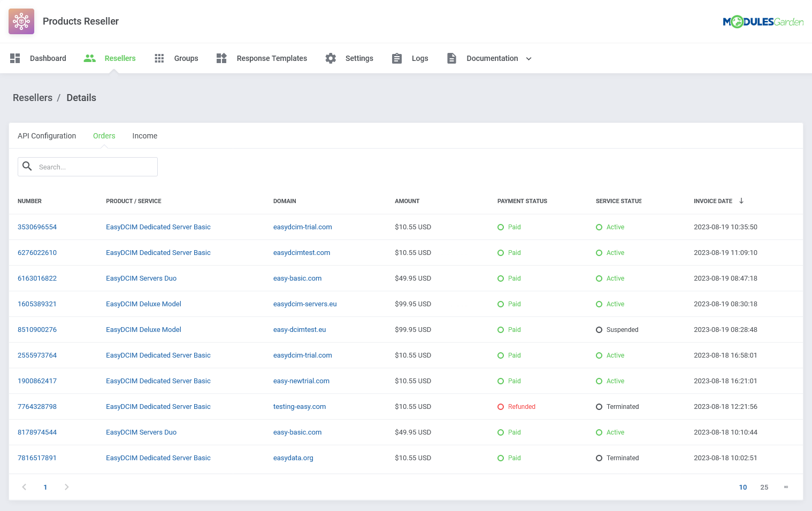The image size is (812, 511).
Task: Open the Settings menu
Action: coord(359,58)
